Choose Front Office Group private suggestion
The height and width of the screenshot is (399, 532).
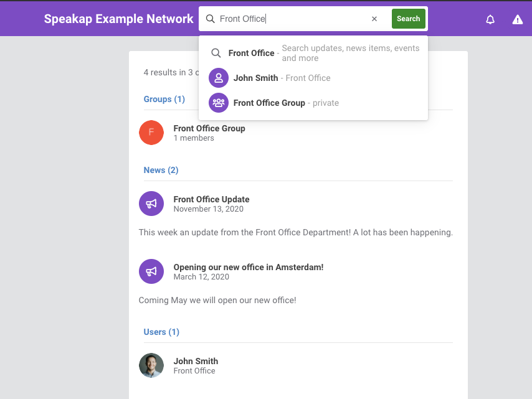pyautogui.click(x=313, y=103)
